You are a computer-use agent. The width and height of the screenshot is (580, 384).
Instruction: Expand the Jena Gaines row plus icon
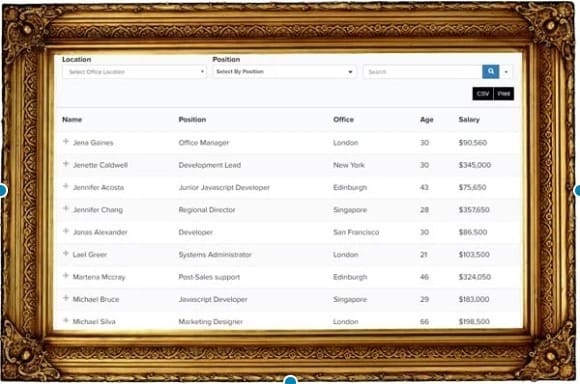(66, 141)
